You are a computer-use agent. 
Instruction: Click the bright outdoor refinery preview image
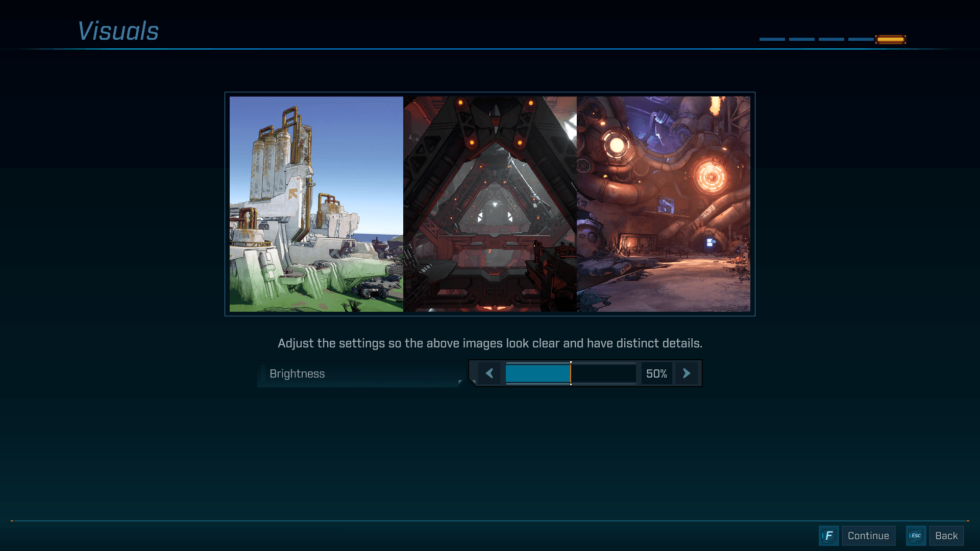click(x=316, y=204)
